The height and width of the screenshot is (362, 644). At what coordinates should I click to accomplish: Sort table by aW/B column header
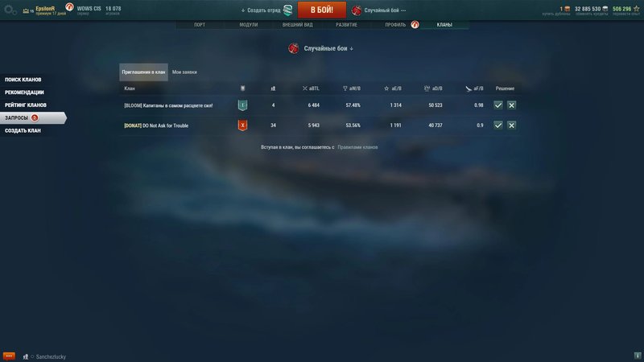[x=352, y=88]
